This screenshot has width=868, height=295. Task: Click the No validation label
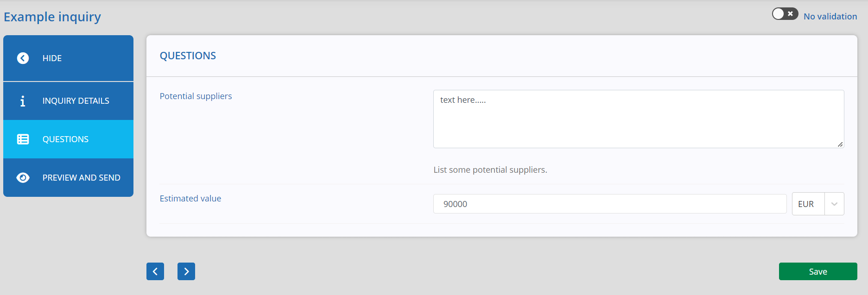coord(830,17)
